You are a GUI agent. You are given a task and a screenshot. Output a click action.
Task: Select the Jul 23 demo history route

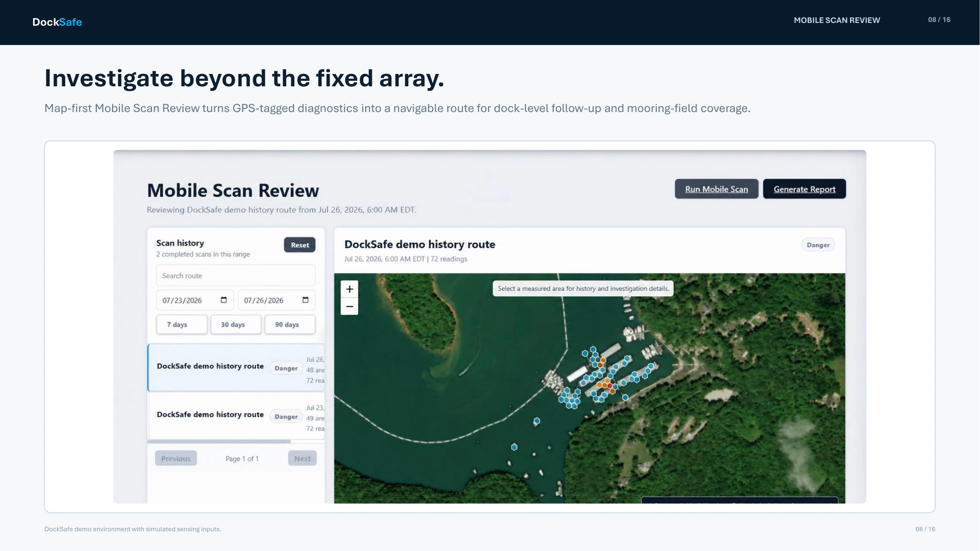click(236, 416)
